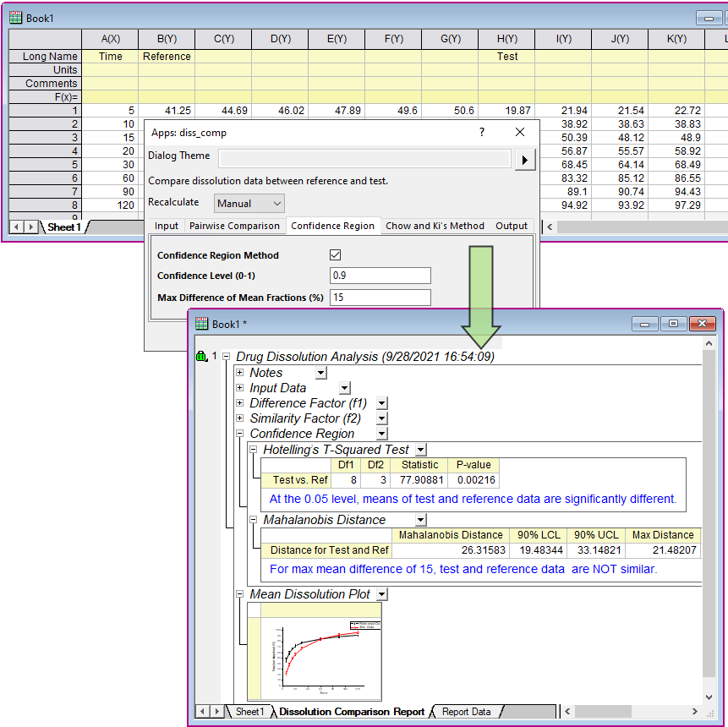The height and width of the screenshot is (727, 728).
Task: Open Mahalanobis Distance dropdown arrow menu
Action: [x=420, y=520]
